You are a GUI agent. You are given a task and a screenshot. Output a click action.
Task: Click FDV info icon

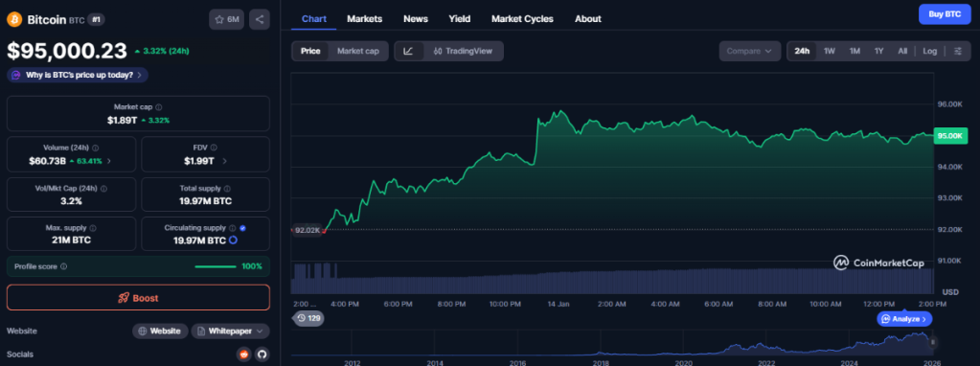[x=214, y=148]
